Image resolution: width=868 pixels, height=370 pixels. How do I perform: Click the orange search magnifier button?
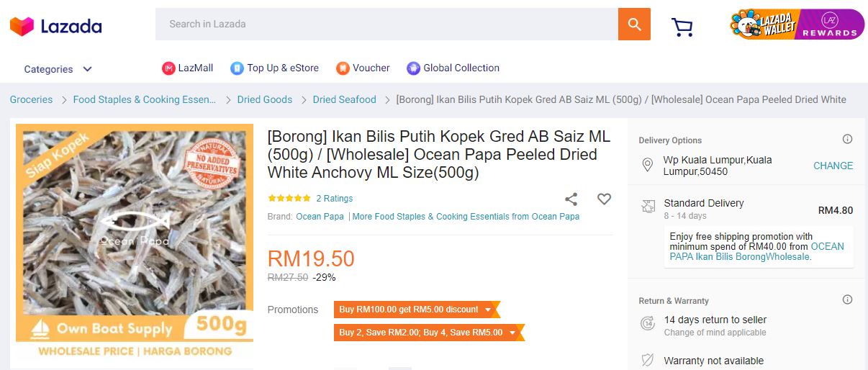[634, 24]
